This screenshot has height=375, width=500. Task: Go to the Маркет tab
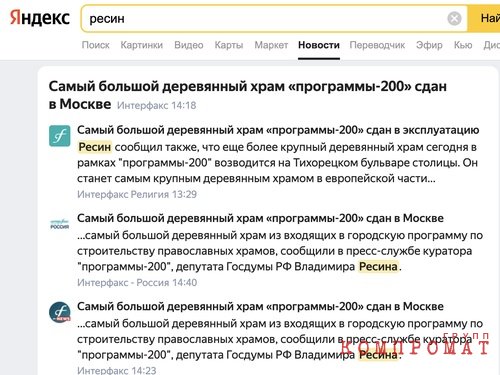click(271, 45)
